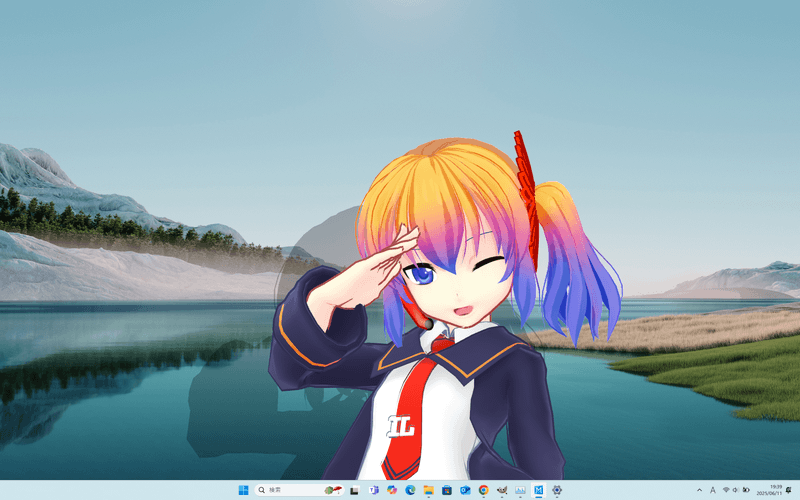Screen dimensions: 800x500
Task: Open the clock and date showing 19:39
Action: pos(769,490)
